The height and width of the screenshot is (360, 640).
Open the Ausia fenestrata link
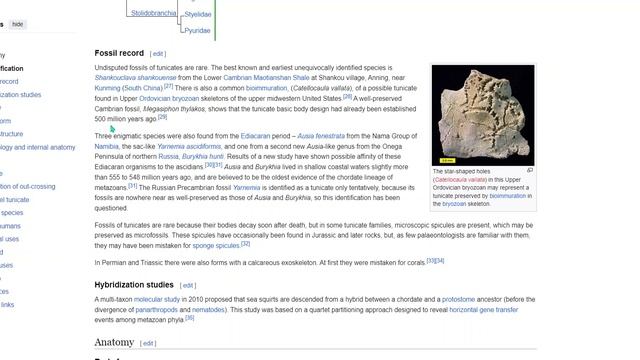click(x=321, y=136)
